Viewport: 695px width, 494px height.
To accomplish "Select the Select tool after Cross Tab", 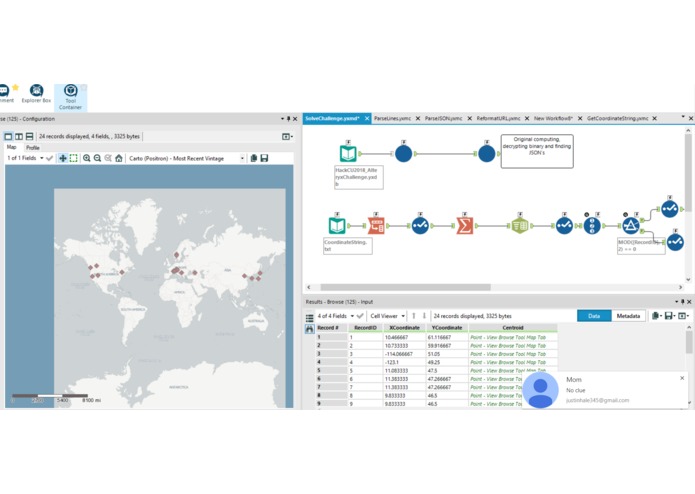I will click(564, 226).
